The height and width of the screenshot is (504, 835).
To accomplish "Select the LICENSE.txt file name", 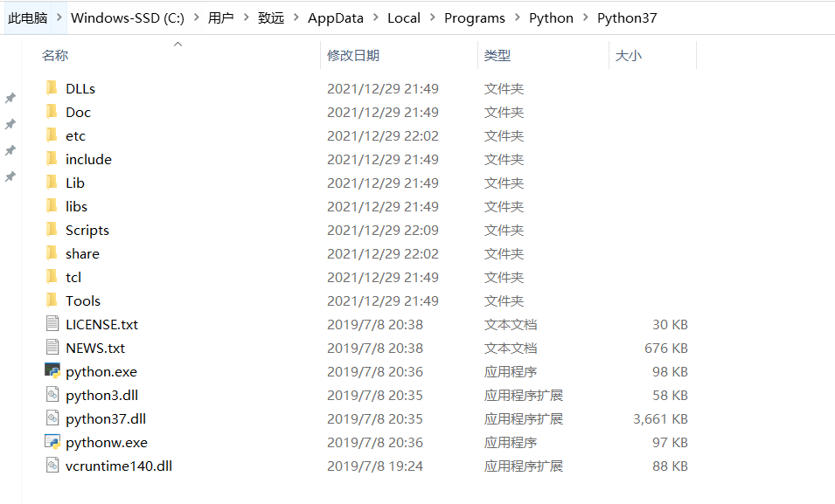I will [x=101, y=324].
